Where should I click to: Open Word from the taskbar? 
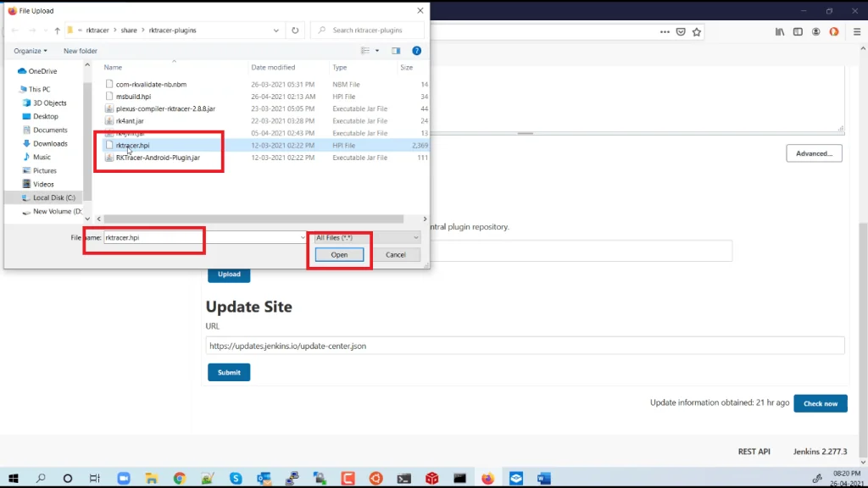point(544,479)
